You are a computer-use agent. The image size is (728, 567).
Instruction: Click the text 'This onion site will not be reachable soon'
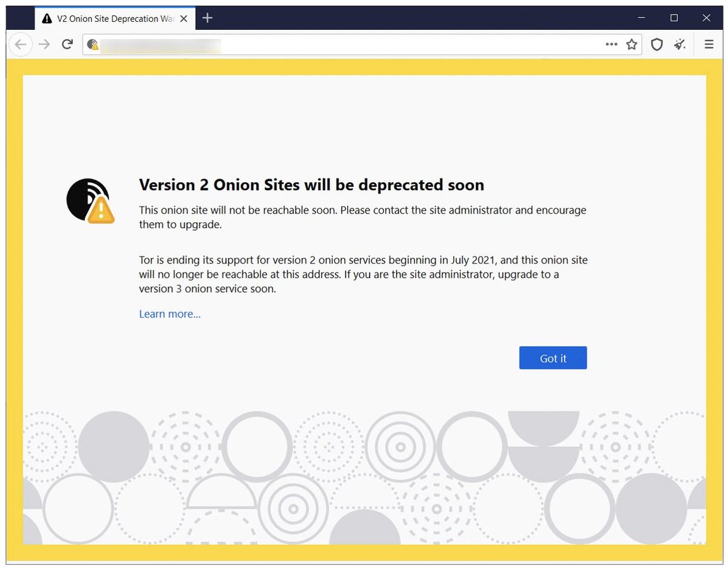(x=238, y=210)
